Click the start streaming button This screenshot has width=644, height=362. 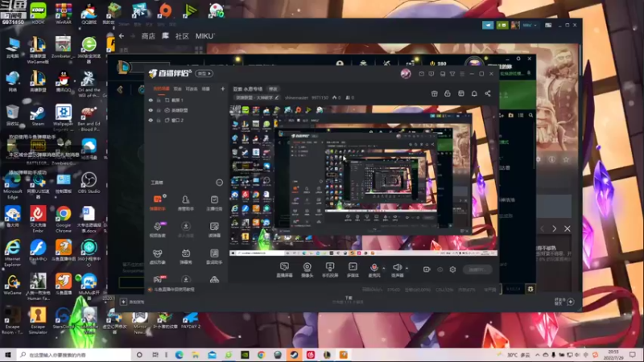pyautogui.click(x=477, y=269)
